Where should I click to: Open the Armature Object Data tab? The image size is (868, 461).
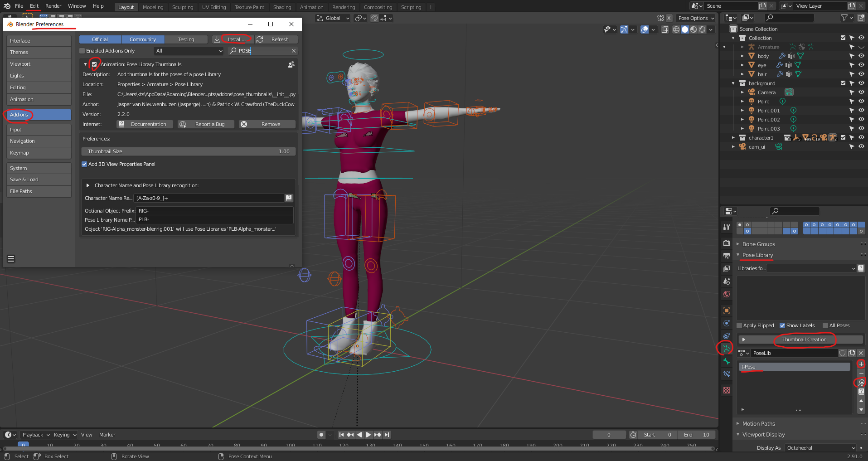(727, 348)
